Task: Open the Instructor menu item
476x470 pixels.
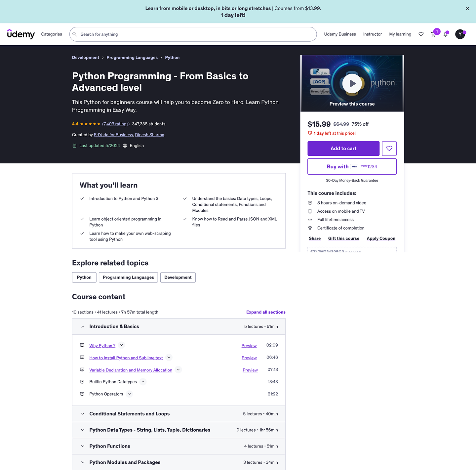Action: click(372, 34)
